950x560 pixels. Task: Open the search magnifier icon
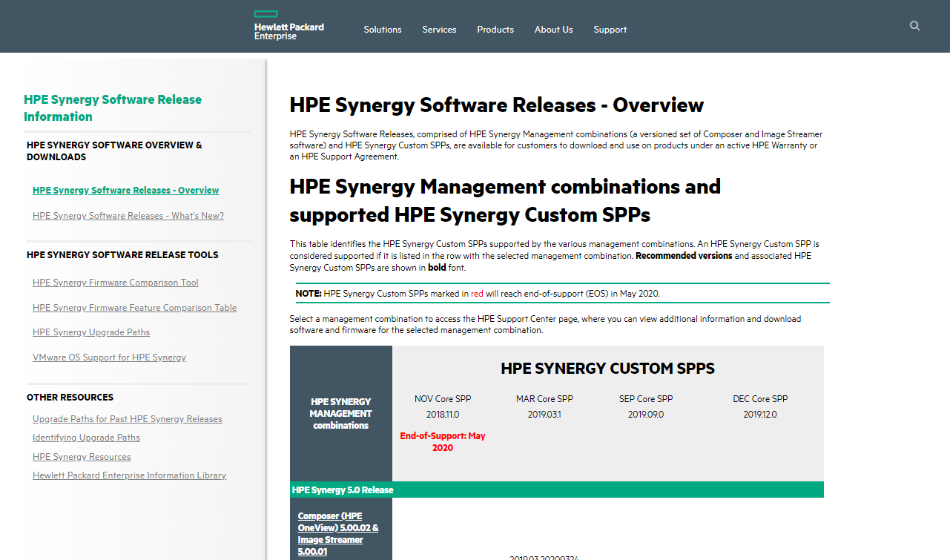coord(914,26)
